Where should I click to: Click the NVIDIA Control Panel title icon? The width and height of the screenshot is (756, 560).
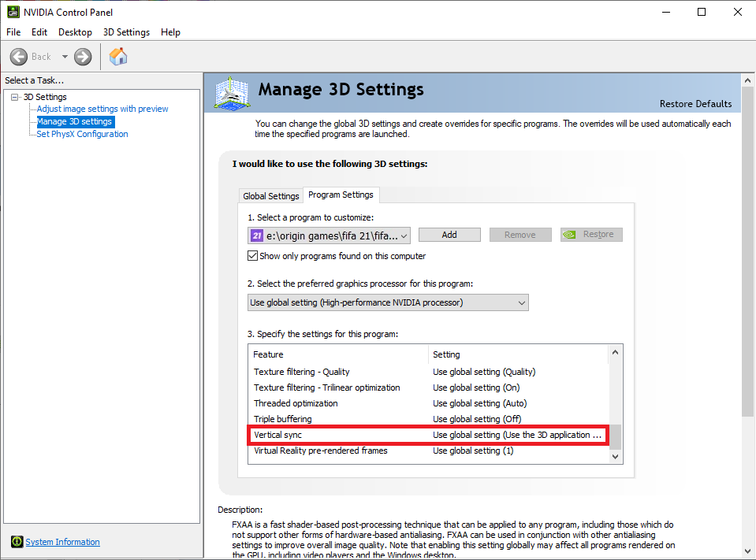click(x=13, y=12)
